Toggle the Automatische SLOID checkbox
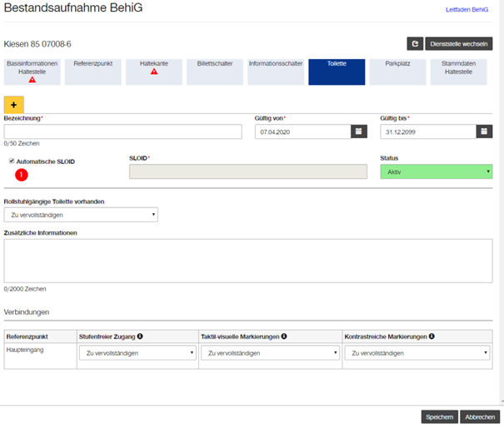This screenshot has width=504, height=427. click(12, 161)
